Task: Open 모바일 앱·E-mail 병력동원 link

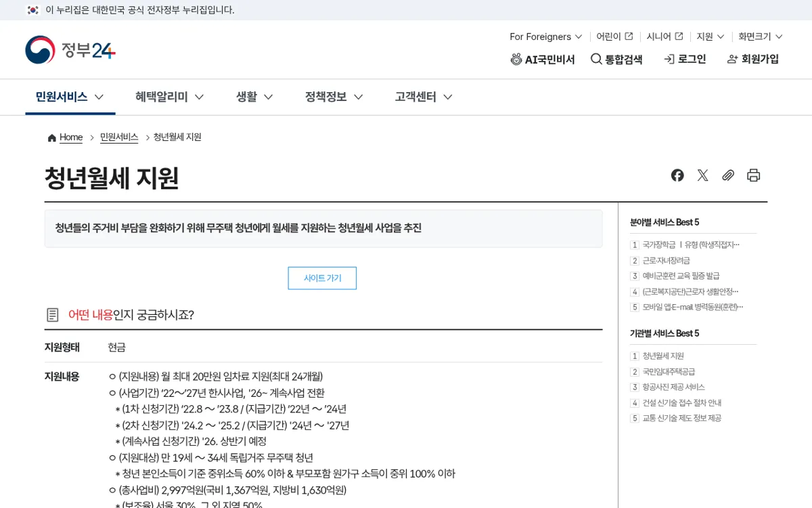Action: (x=693, y=308)
